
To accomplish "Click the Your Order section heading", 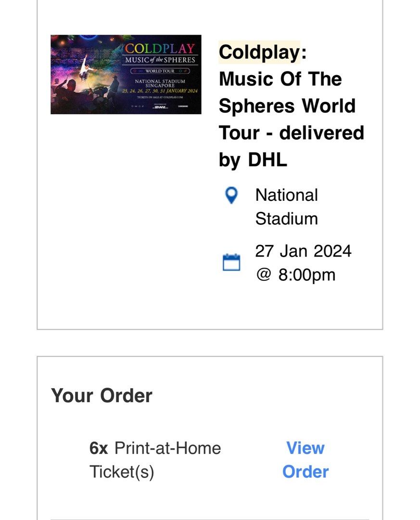I will click(x=102, y=396).
